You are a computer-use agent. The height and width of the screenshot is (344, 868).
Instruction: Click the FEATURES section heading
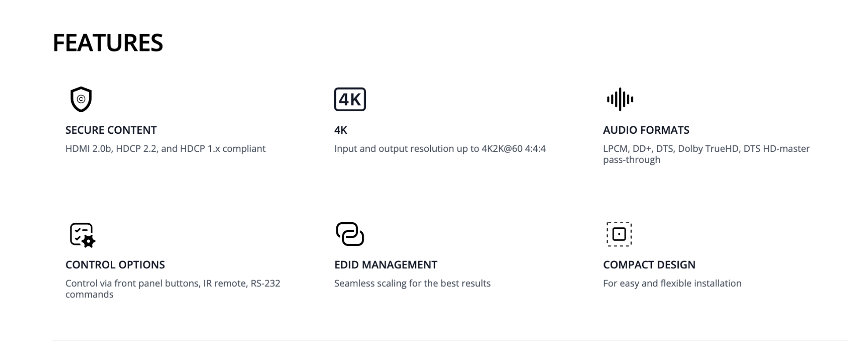(108, 43)
